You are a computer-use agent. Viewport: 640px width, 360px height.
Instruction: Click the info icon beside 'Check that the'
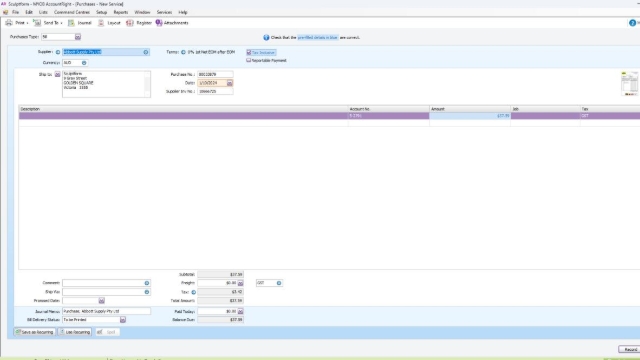266,38
